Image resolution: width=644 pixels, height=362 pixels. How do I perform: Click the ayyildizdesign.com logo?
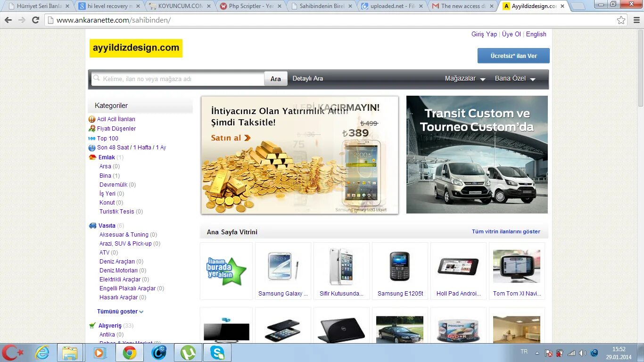(x=136, y=48)
